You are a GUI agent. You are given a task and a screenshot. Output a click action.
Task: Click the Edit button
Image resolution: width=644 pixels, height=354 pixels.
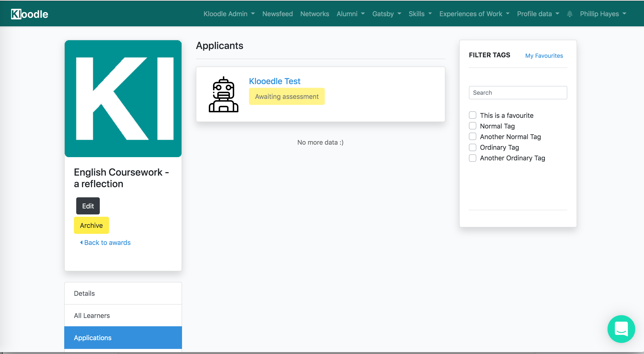tap(88, 206)
